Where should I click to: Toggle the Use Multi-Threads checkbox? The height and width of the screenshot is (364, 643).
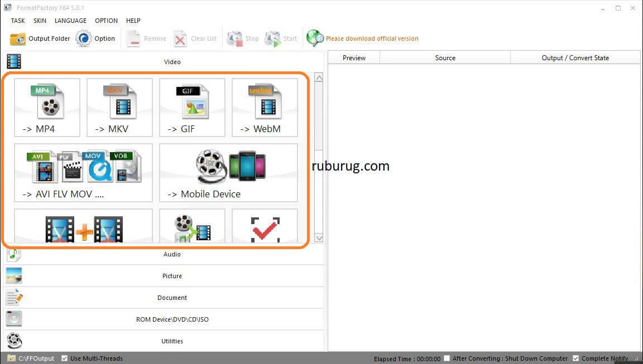click(x=64, y=358)
